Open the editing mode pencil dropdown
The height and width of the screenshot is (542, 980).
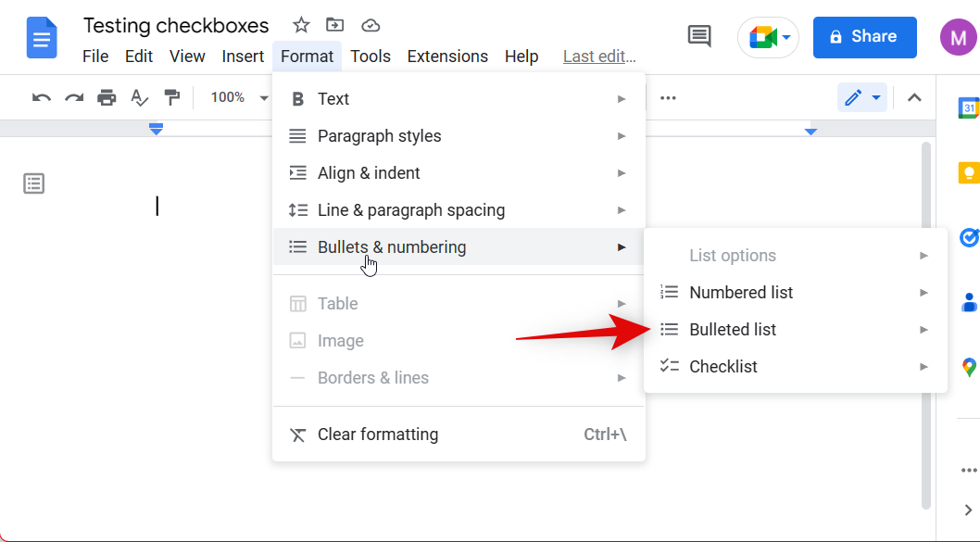(x=861, y=97)
